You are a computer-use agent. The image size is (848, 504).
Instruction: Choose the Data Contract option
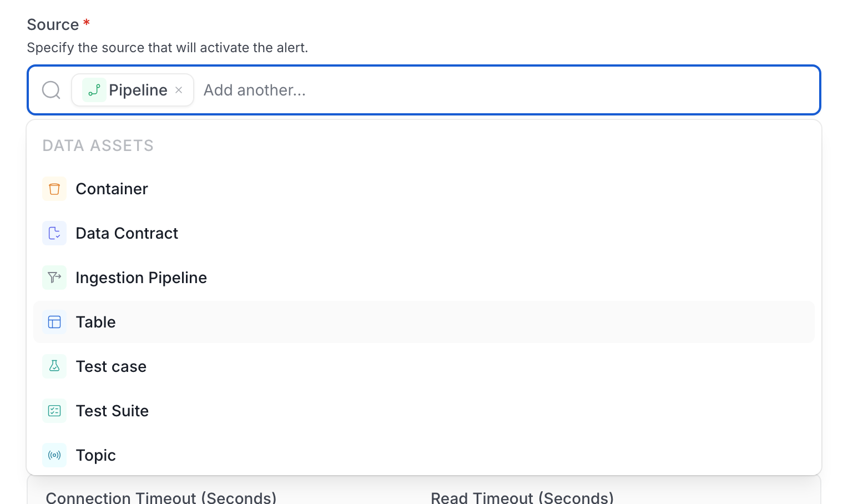(424, 233)
